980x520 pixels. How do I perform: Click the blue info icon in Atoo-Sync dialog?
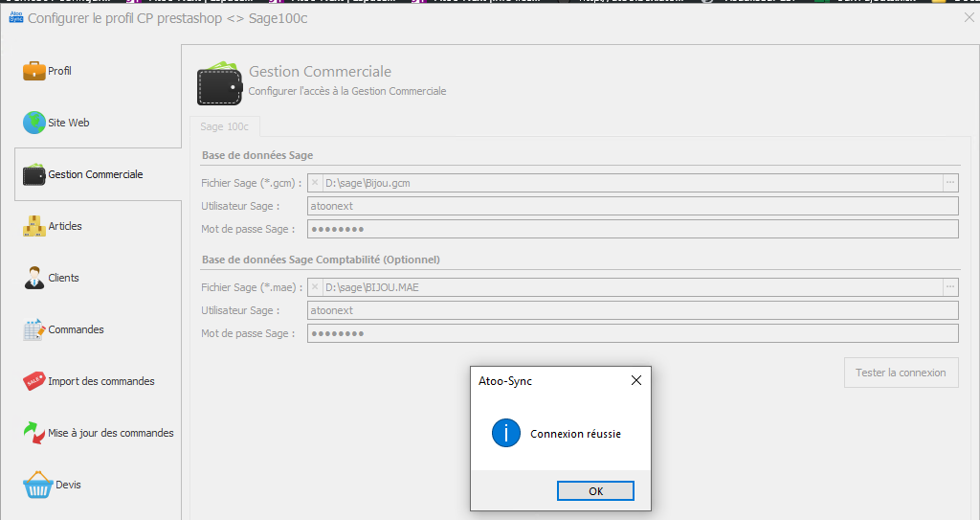pyautogui.click(x=505, y=433)
